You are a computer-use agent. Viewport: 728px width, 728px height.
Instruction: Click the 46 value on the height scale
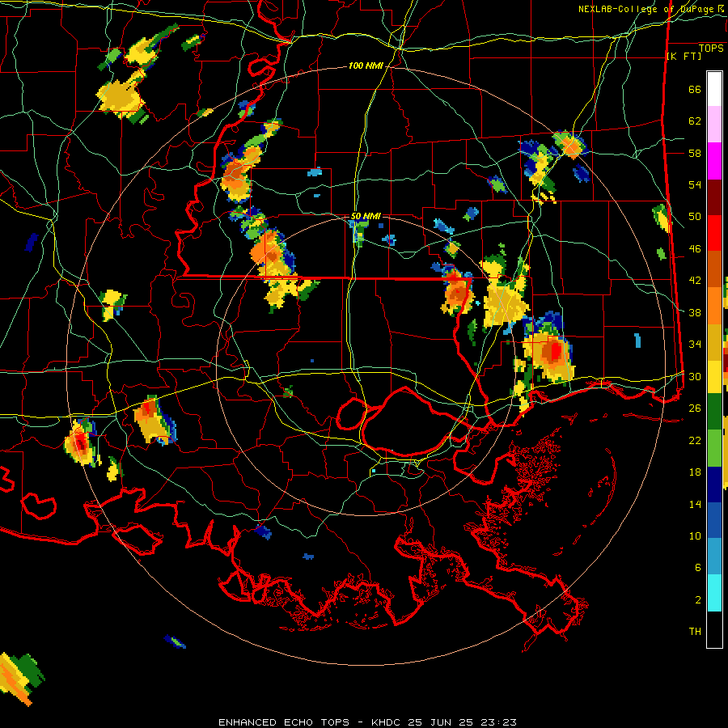[x=695, y=249]
